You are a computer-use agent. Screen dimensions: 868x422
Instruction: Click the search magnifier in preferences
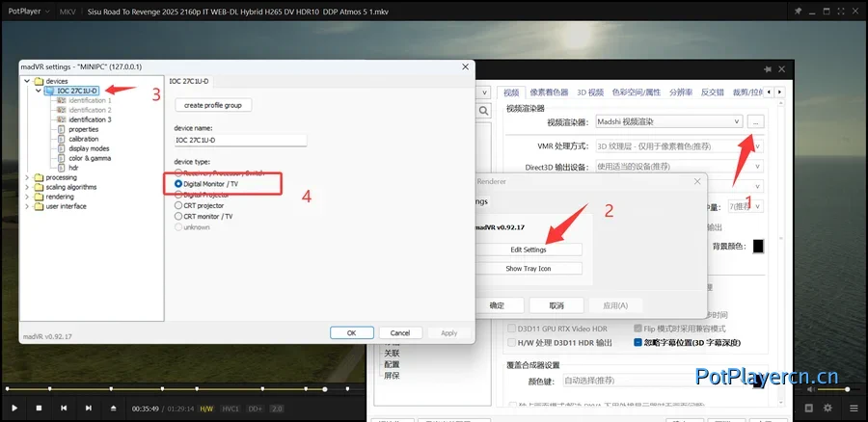[484, 111]
